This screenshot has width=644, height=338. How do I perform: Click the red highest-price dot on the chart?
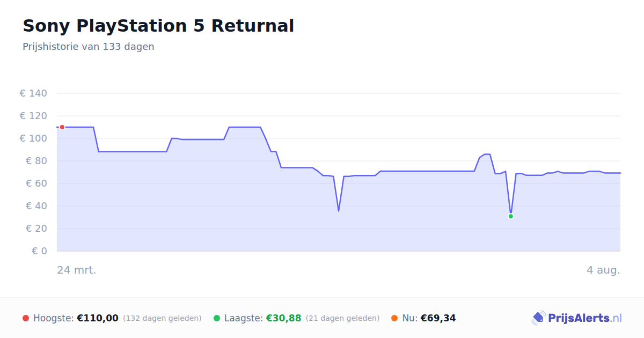[x=62, y=127]
